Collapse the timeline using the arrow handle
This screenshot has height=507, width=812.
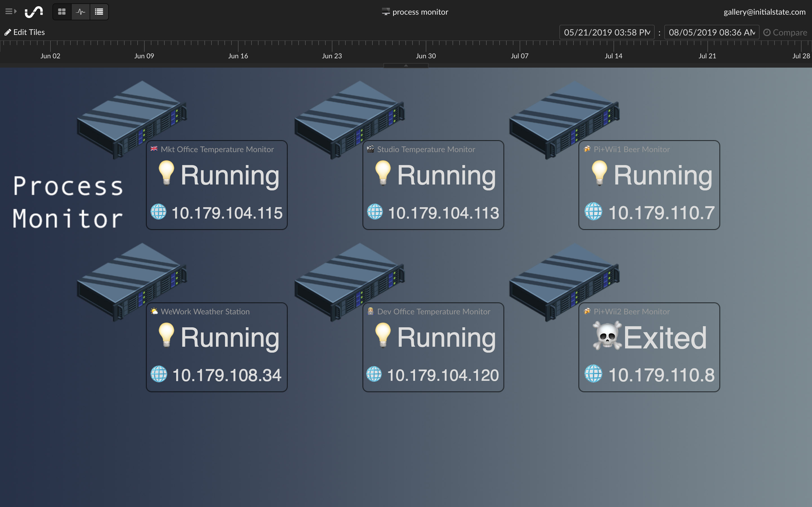point(406,66)
